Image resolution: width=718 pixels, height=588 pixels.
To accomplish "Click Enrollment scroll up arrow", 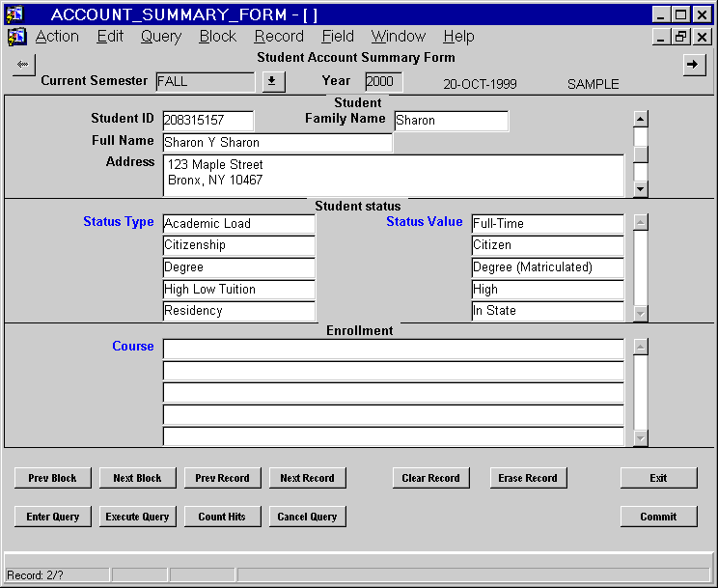I will 641,347.
